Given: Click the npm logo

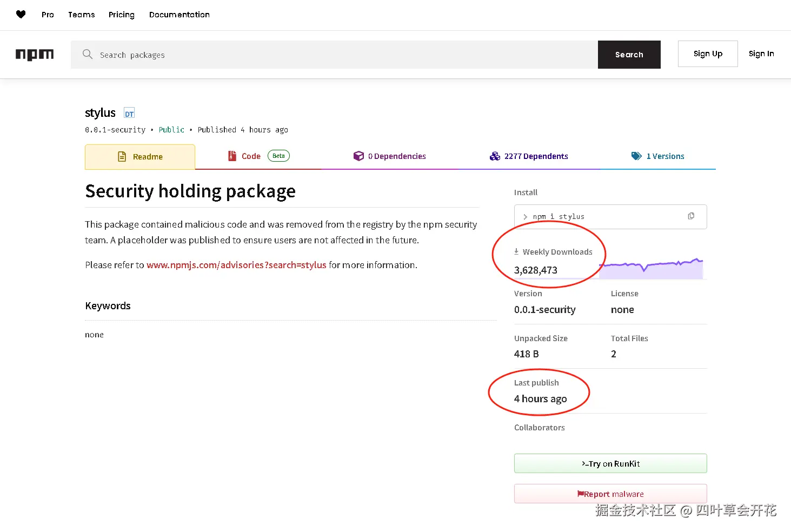Looking at the screenshot, I should pyautogui.click(x=35, y=55).
